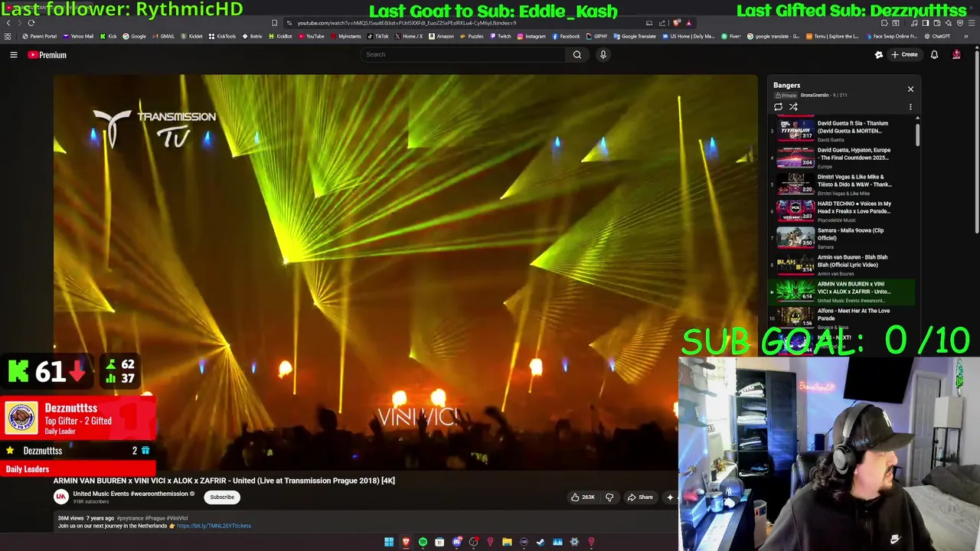The width and height of the screenshot is (980, 551).
Task: Dislike the video with thumbs down
Action: coord(609,497)
